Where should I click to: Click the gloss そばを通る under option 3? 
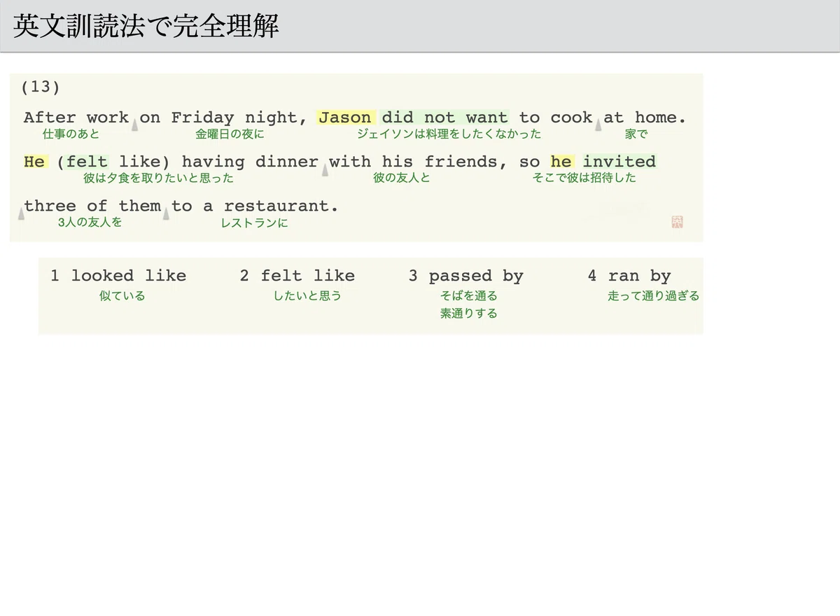(x=469, y=296)
